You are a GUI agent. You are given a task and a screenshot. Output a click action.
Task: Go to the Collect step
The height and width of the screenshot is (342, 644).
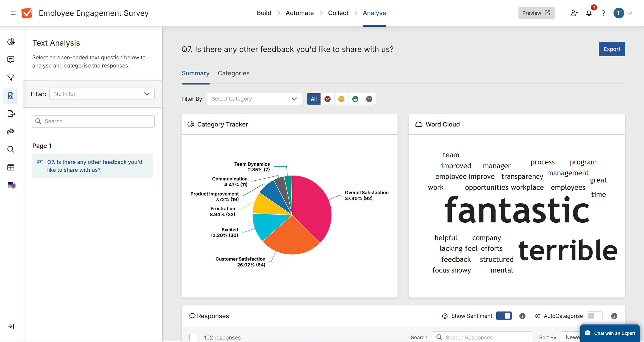click(338, 13)
